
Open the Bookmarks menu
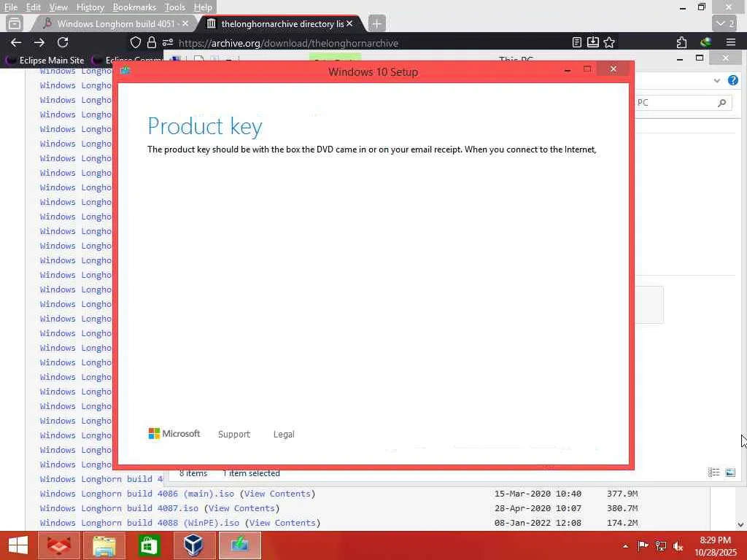[134, 7]
